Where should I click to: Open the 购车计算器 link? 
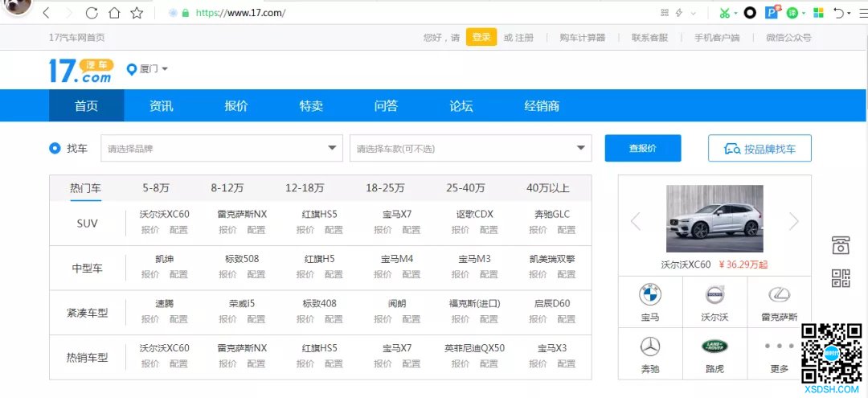click(x=583, y=38)
